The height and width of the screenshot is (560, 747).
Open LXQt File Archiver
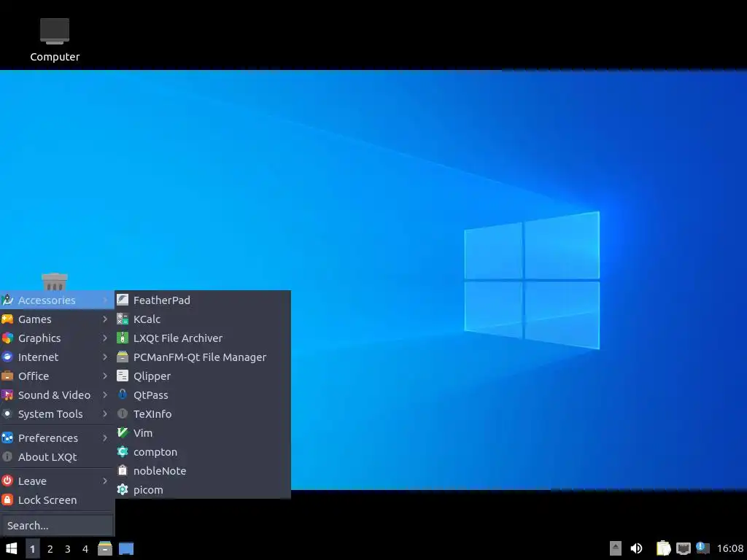(x=203, y=338)
